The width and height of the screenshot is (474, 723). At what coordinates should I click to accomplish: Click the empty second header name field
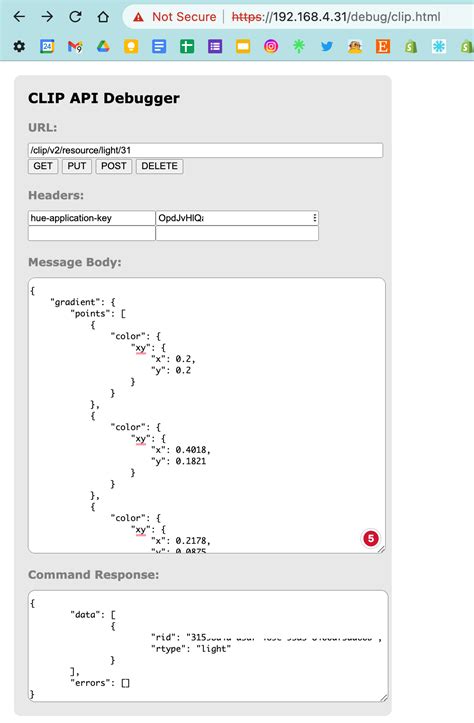[92, 233]
